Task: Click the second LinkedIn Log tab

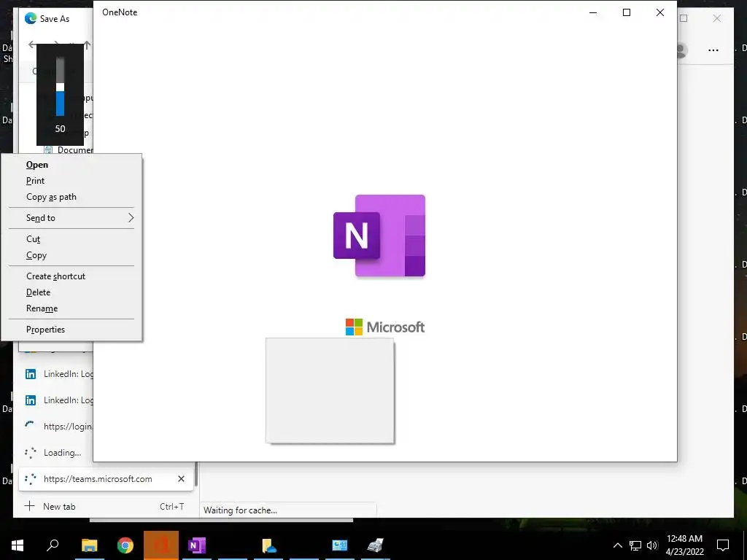Action: 56,400
